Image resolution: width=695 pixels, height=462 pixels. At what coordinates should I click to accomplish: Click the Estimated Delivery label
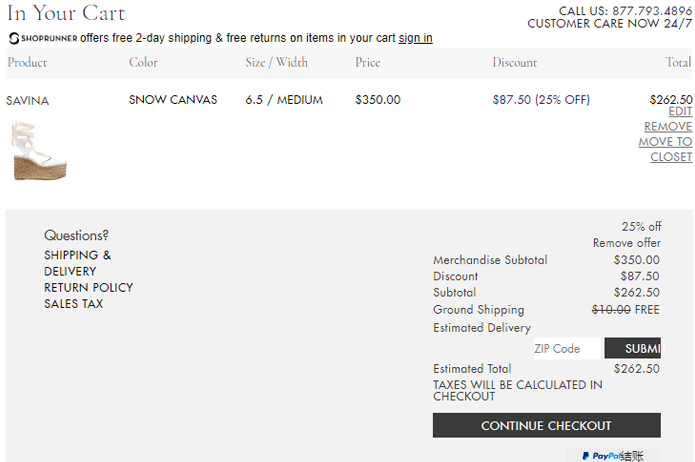click(482, 328)
